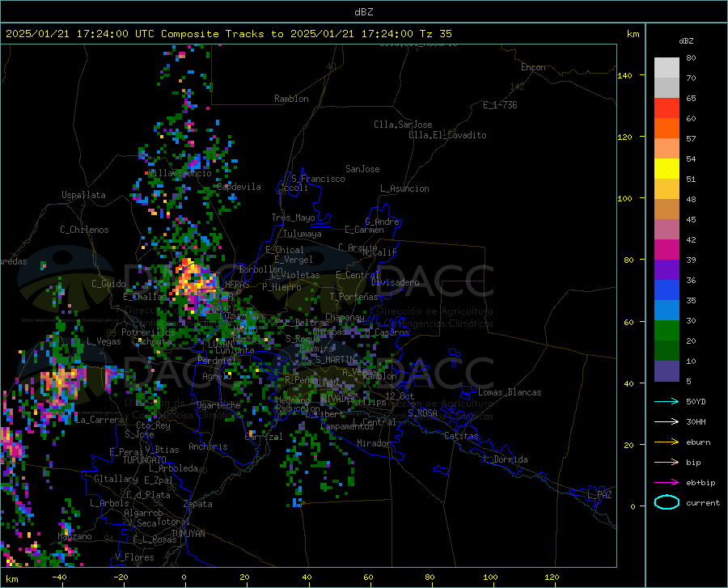Image resolution: width=728 pixels, height=588 pixels.
Task: Select the red 60-65 dBZ swatch
Action: [x=667, y=108]
